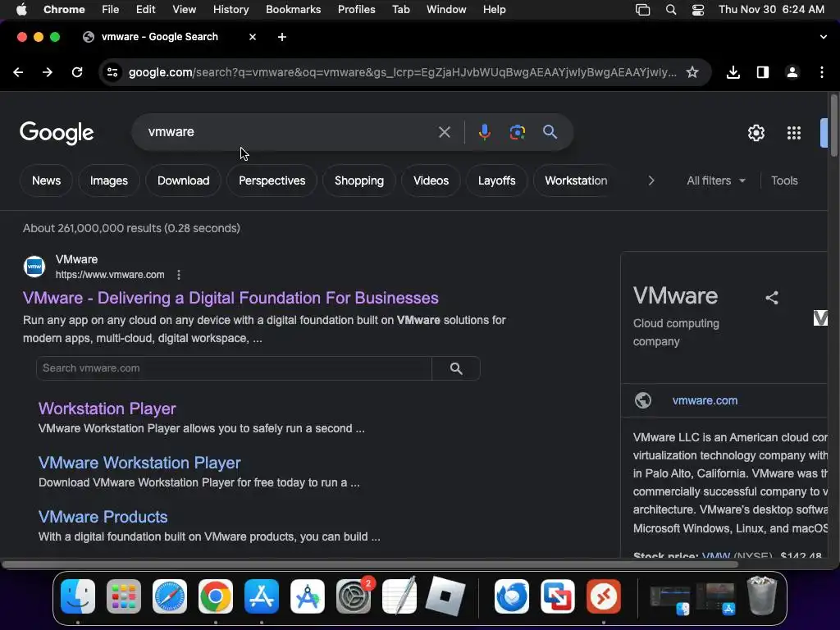The width and height of the screenshot is (840, 630).
Task: Open Chrome downloads icon
Action: coord(733,72)
